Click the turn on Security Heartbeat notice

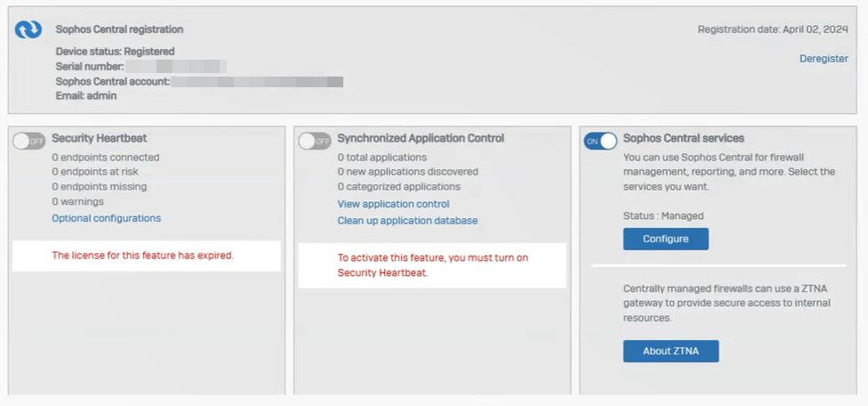432,265
